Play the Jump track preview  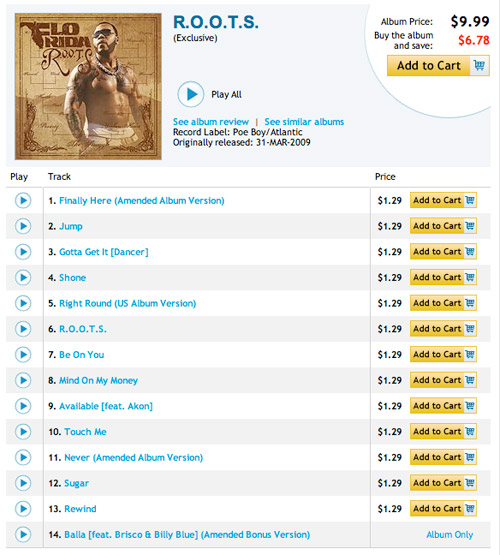coord(23,226)
